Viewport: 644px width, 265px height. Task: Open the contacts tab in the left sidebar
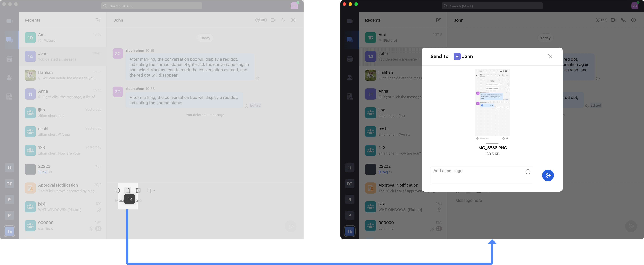tap(9, 78)
